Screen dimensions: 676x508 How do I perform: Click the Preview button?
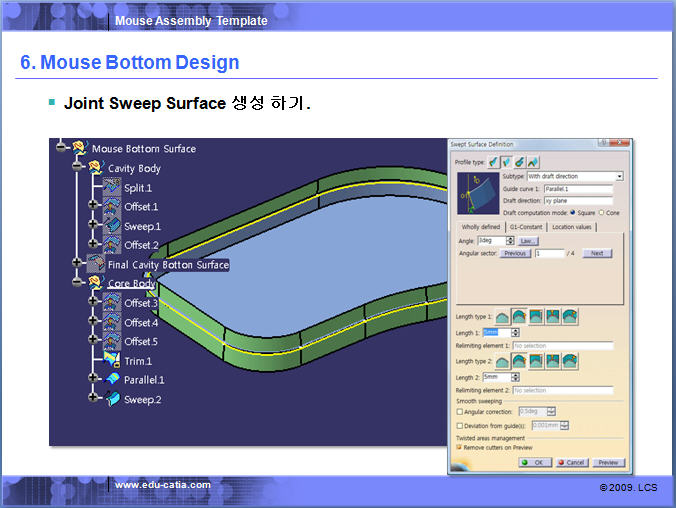608,463
